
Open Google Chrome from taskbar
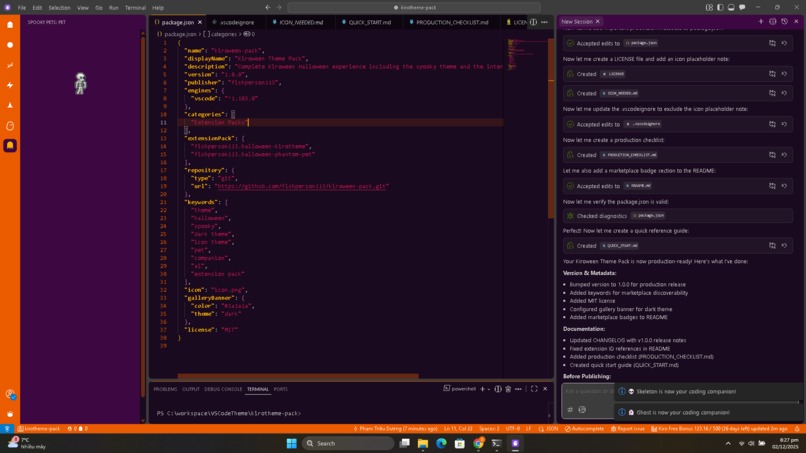478,443
